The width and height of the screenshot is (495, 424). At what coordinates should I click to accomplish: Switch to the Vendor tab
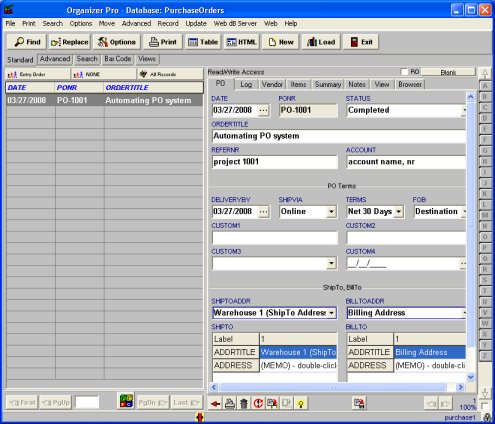point(272,84)
